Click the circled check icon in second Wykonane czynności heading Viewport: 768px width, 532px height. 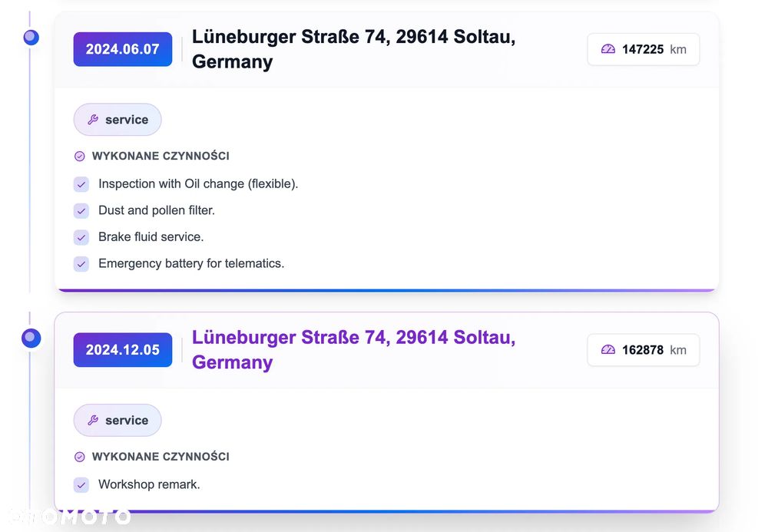point(79,457)
